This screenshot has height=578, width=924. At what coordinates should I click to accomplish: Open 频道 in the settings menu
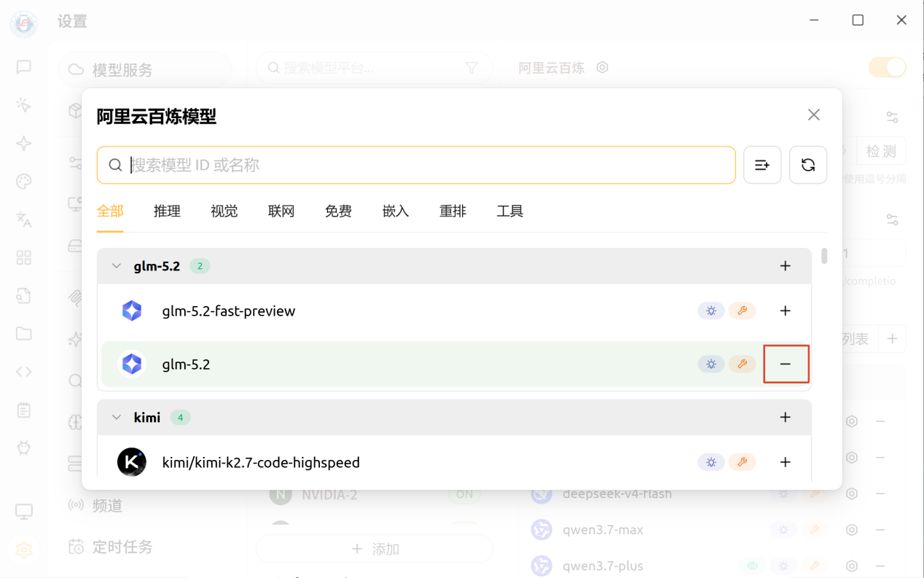107,506
